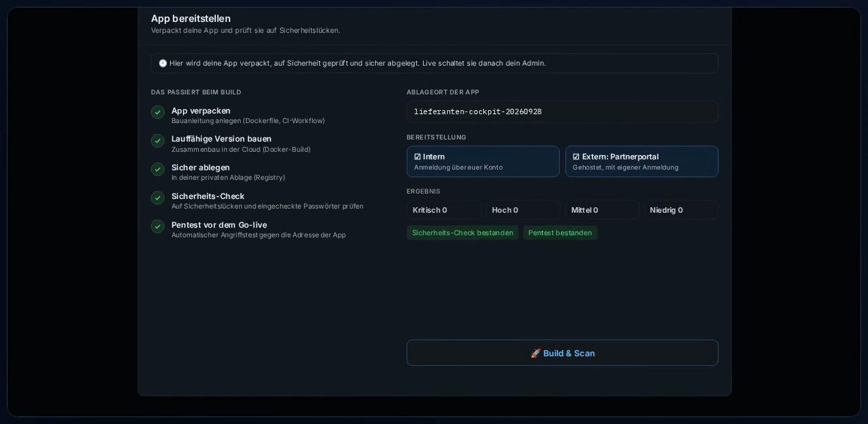The height and width of the screenshot is (424, 868).
Task: Click the Hier wird deine App verpackt banner text
Action: click(x=357, y=63)
